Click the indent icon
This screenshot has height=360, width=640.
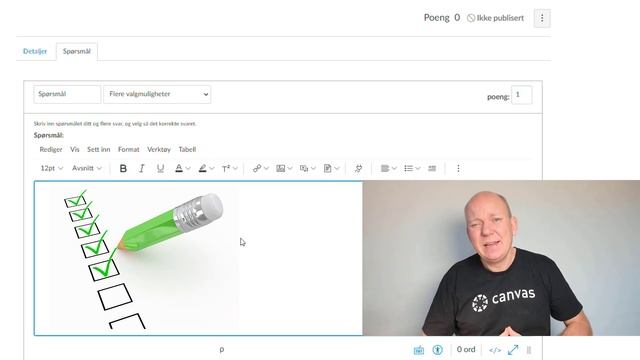432,168
